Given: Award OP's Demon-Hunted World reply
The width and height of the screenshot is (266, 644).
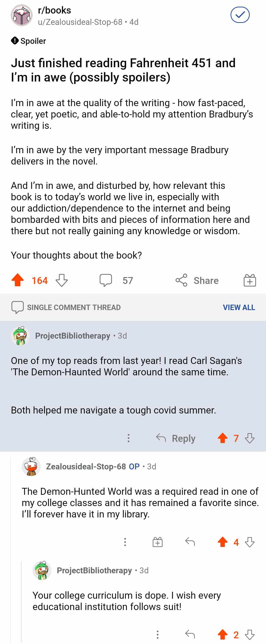Looking at the screenshot, I should (x=157, y=542).
